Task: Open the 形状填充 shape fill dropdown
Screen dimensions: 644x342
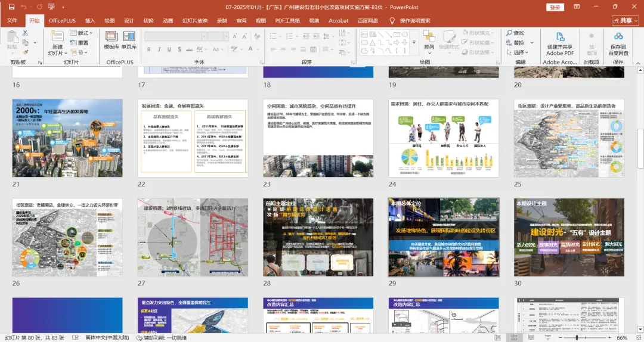Action: (x=478, y=32)
